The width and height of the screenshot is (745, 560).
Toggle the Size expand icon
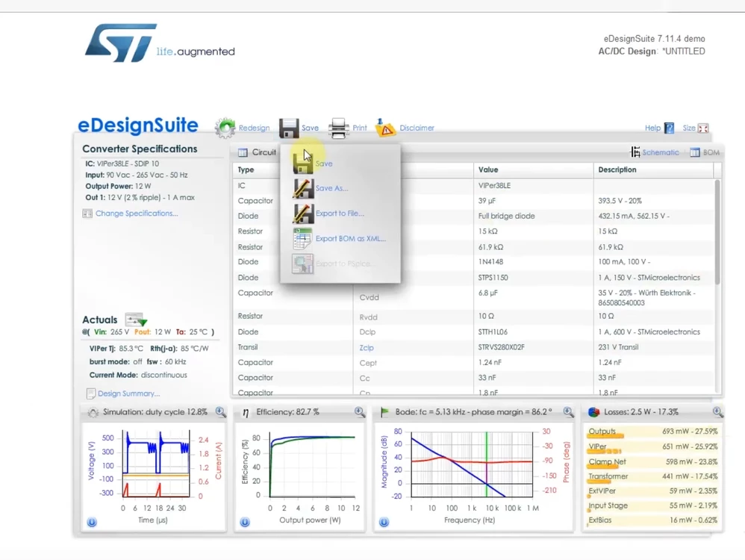[x=703, y=128]
